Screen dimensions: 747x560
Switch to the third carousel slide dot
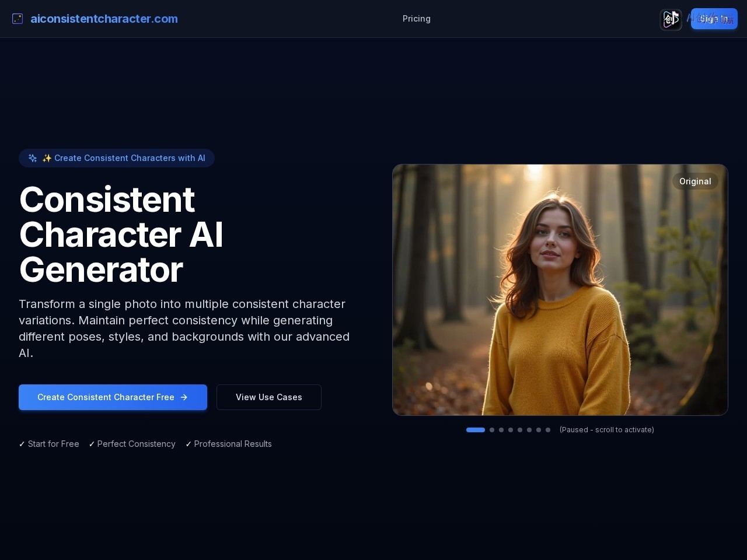(x=501, y=430)
